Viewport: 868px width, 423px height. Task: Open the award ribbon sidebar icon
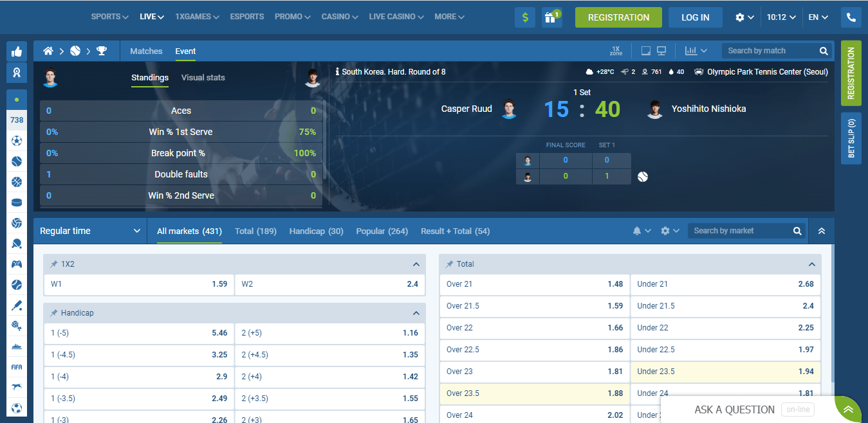(17, 73)
